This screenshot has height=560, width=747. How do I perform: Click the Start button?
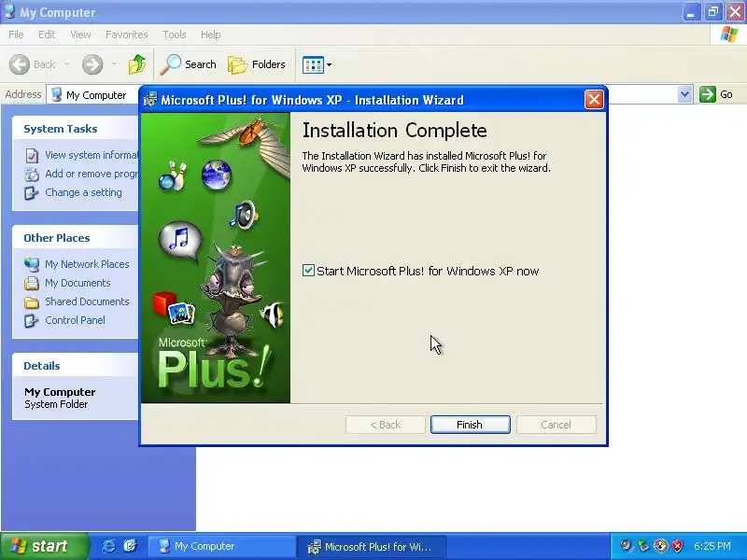(x=43, y=546)
